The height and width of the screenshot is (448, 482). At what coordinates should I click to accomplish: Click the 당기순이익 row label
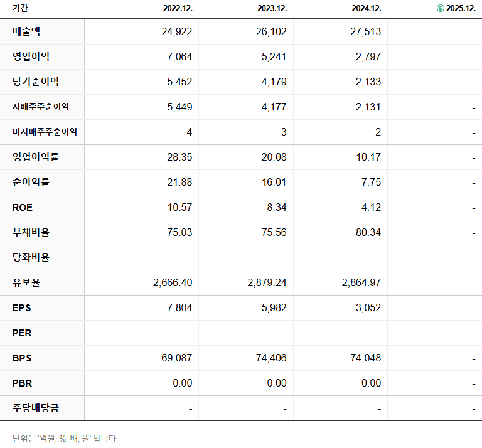[x=36, y=82]
